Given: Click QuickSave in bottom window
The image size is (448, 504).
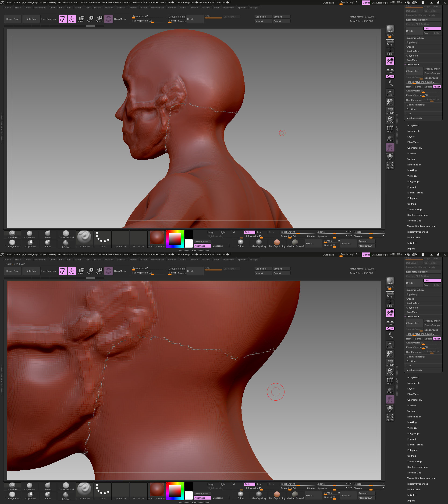Looking at the screenshot, I should (x=328, y=255).
